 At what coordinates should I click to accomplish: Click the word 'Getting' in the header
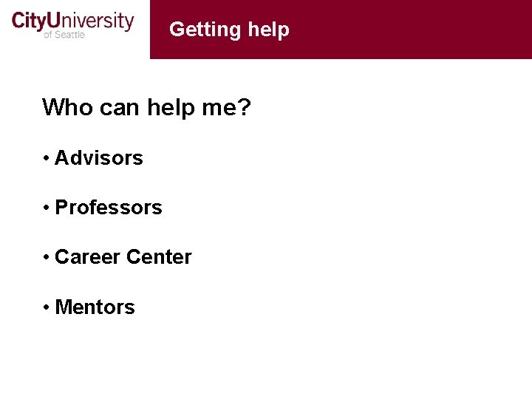coord(205,30)
